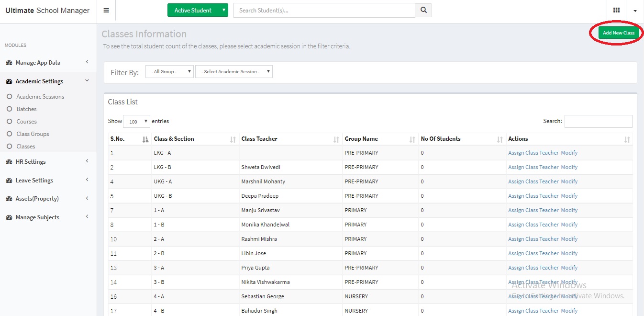
Task: Sort by Actions column icon
Action: click(627, 139)
